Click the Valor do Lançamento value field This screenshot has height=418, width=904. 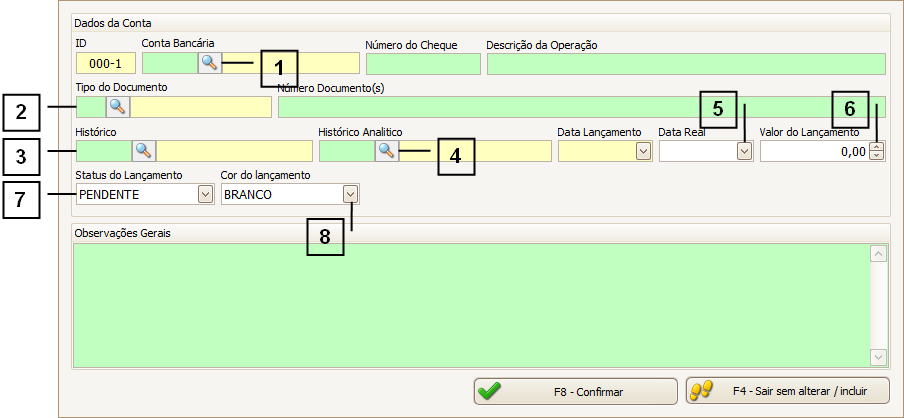(814, 151)
